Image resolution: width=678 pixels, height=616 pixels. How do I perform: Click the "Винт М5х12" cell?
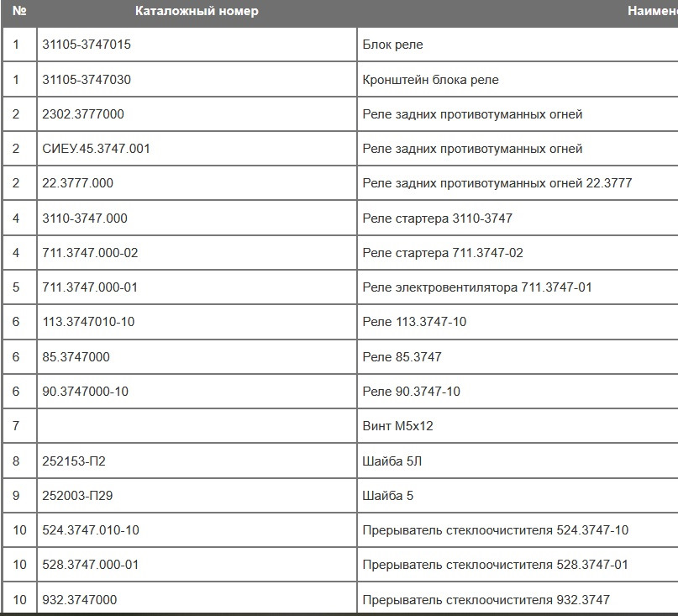click(397, 426)
